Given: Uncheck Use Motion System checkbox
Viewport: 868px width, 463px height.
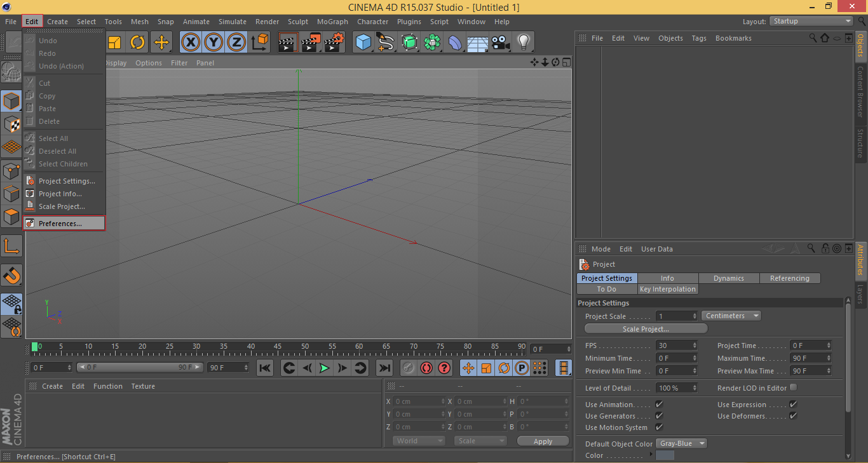Looking at the screenshot, I should point(659,427).
